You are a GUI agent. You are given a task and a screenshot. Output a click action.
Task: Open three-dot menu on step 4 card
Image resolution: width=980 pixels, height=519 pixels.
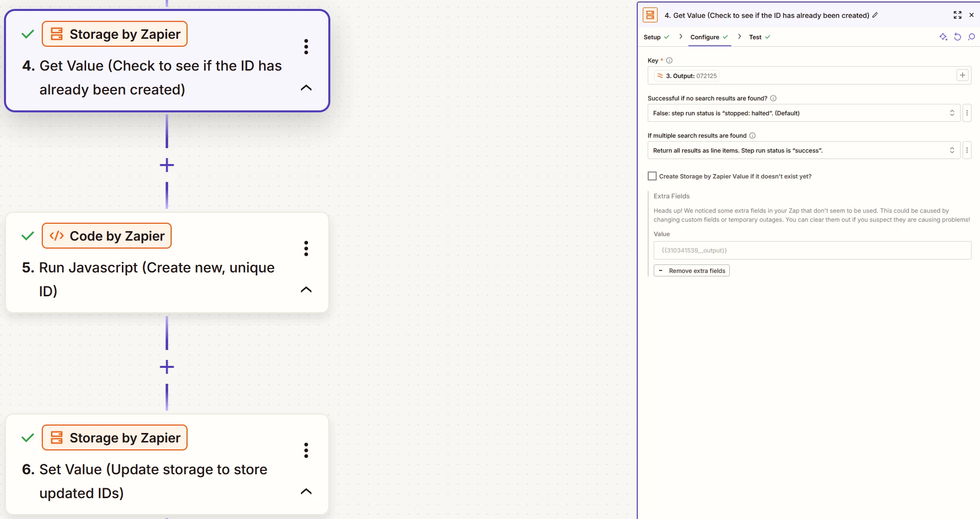tap(306, 47)
